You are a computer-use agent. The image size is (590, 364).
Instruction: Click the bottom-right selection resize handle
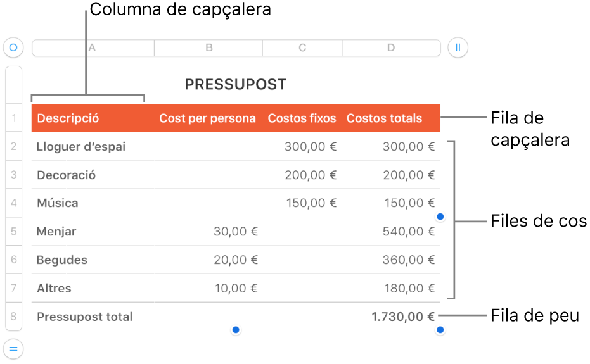pyautogui.click(x=440, y=330)
